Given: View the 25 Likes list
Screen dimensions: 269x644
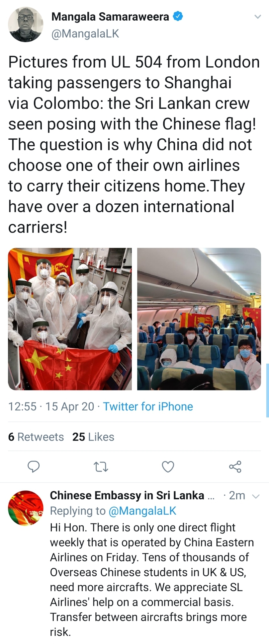Looking at the screenshot, I should coord(93,437).
